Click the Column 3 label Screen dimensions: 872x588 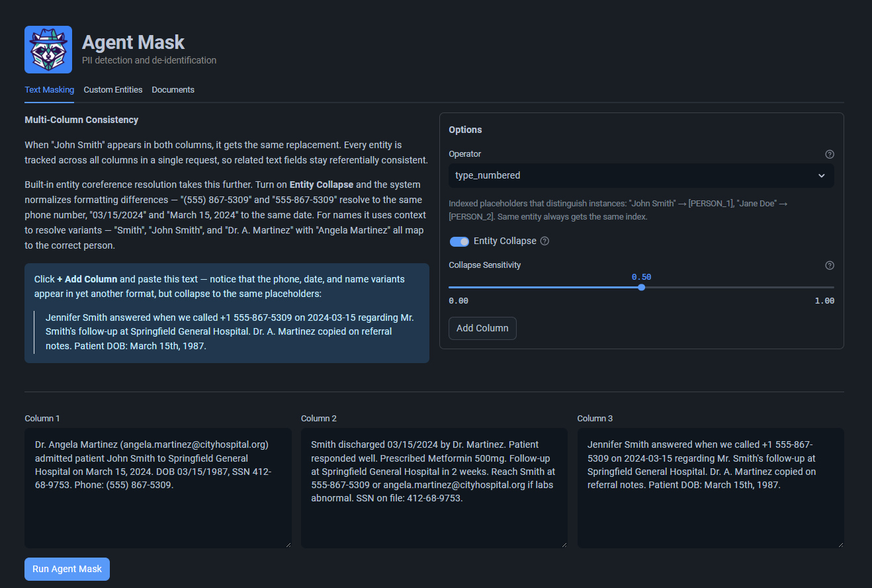click(595, 419)
